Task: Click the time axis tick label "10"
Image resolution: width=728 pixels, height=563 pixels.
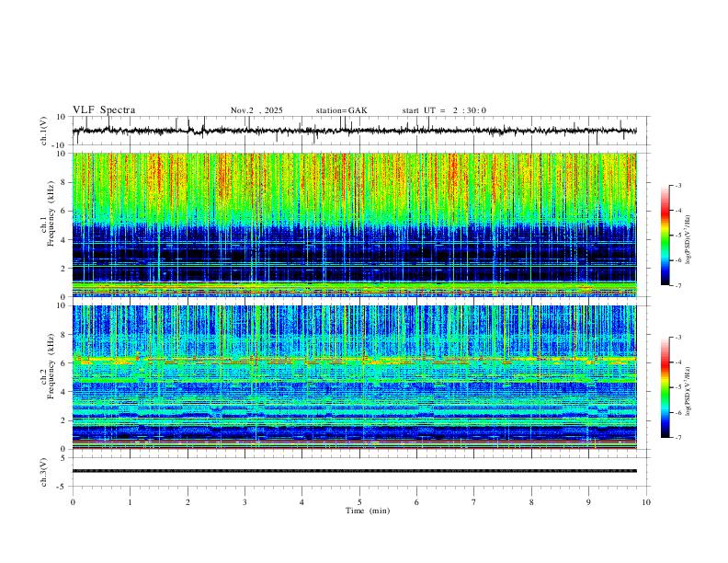Action: (x=646, y=502)
